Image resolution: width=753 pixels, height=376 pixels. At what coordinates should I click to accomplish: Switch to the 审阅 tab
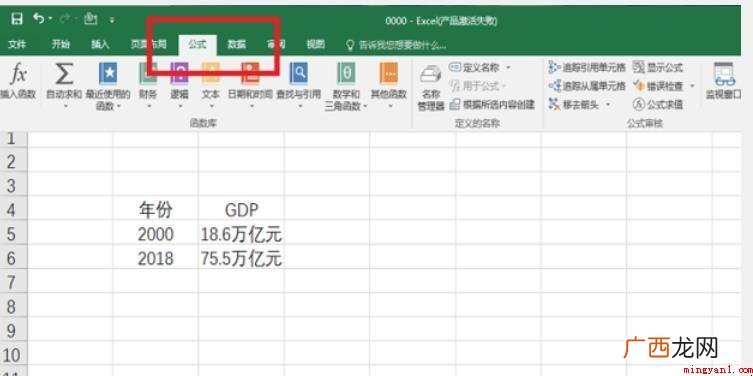click(x=276, y=45)
